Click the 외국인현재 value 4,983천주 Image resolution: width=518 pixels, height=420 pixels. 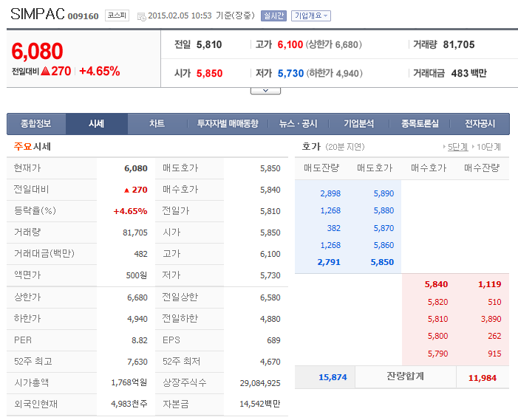(x=129, y=404)
